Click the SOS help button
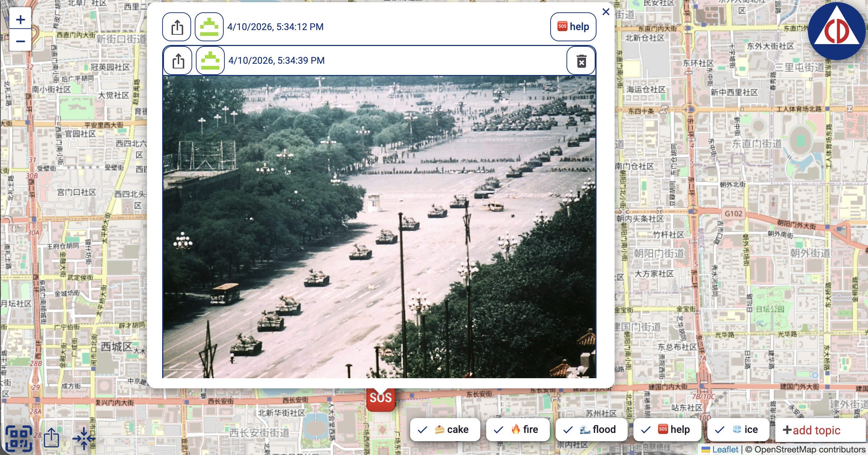The width and height of the screenshot is (868, 455). click(x=573, y=26)
